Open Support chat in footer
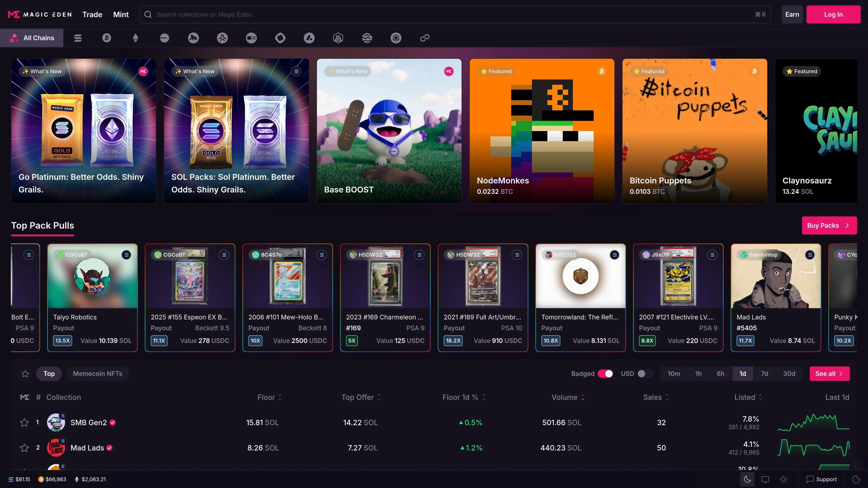The height and width of the screenshot is (488, 868). (x=821, y=479)
